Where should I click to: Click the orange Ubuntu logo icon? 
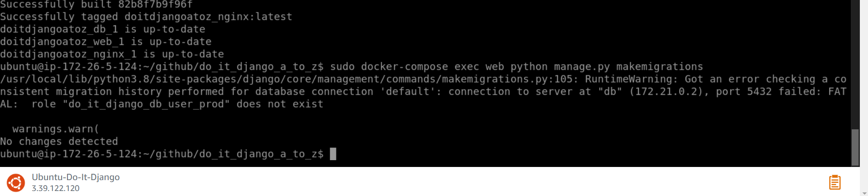16,183
